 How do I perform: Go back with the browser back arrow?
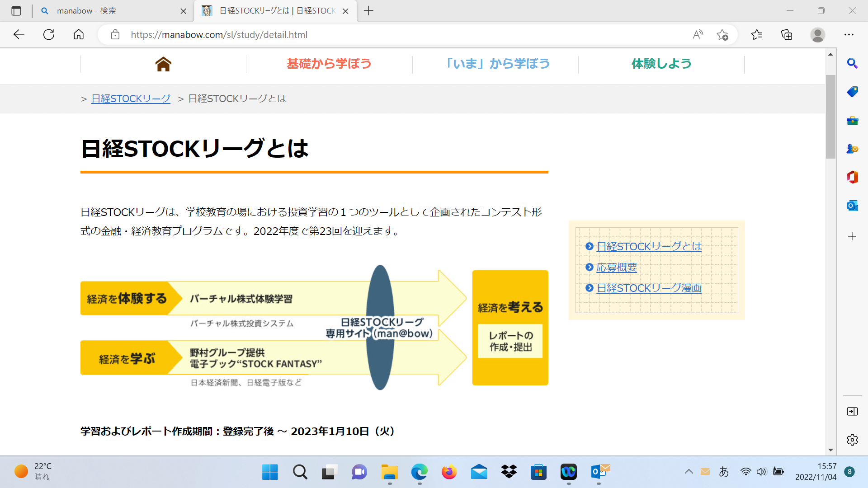19,35
